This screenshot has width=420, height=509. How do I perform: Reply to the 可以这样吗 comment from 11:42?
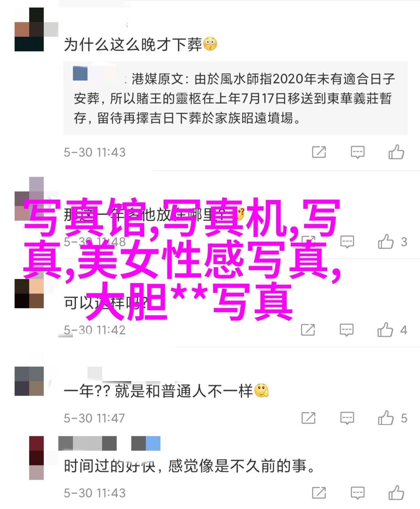coord(346,330)
